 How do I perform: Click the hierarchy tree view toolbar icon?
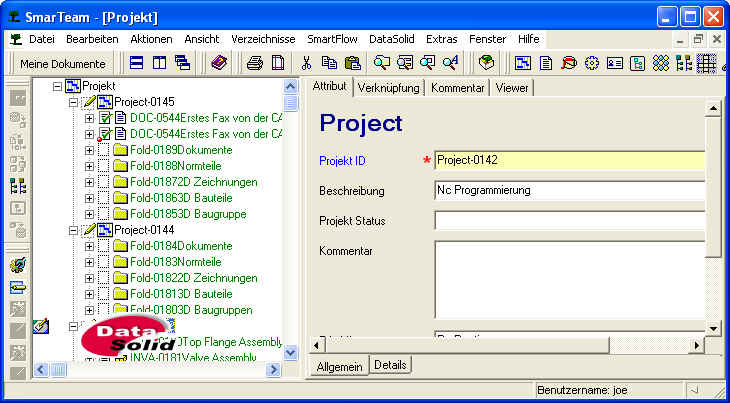(x=683, y=63)
